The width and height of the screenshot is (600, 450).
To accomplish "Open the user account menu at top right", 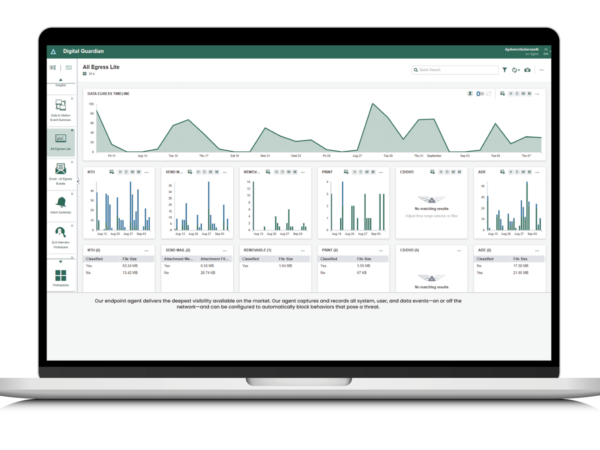I will point(522,51).
